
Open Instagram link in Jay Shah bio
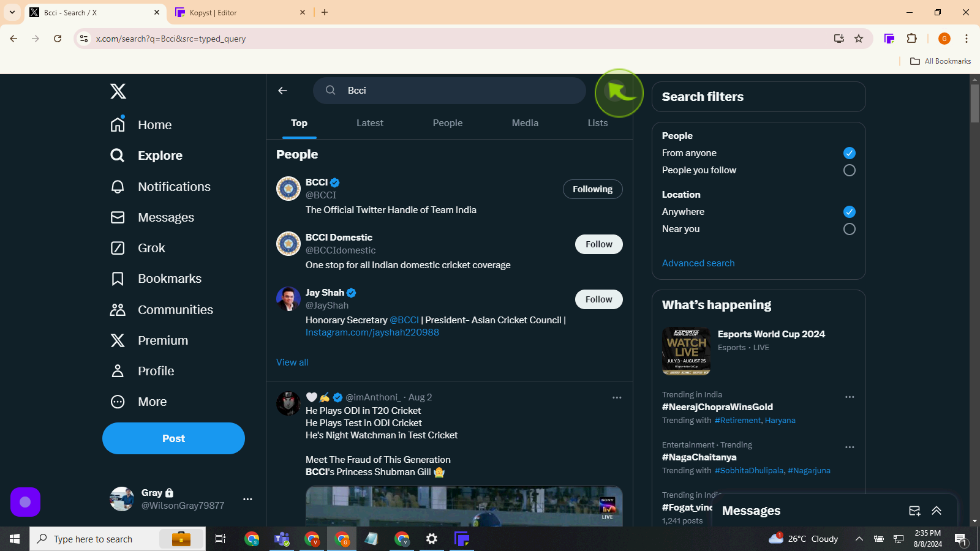[372, 332]
